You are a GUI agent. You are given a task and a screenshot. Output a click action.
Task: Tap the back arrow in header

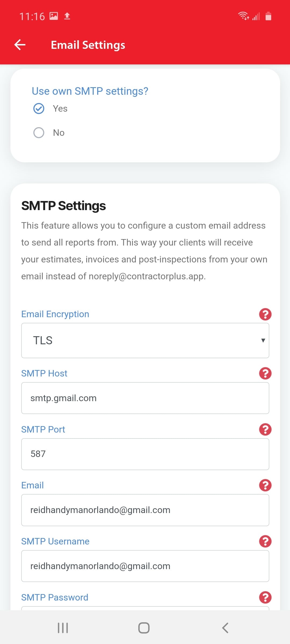coord(20,45)
